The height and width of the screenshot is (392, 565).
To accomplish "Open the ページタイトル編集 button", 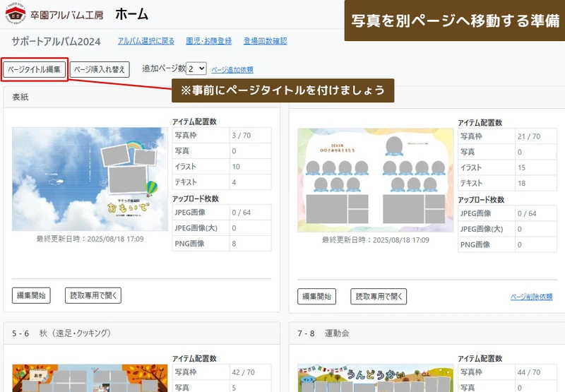I will [x=34, y=69].
